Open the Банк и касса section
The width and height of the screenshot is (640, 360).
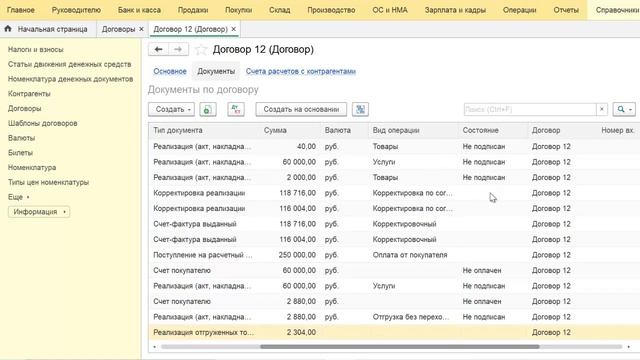tap(139, 10)
